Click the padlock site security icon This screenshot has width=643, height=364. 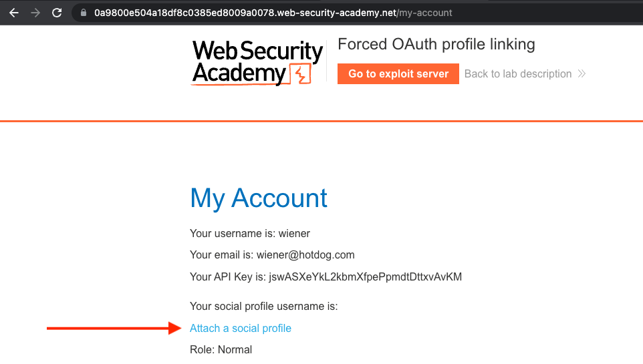[84, 13]
